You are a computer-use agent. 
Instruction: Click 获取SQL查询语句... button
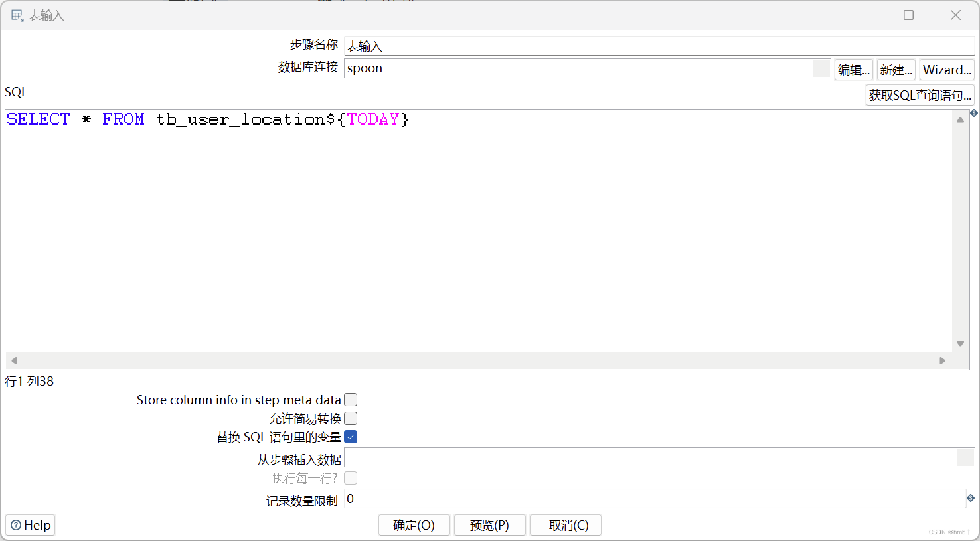coord(920,95)
